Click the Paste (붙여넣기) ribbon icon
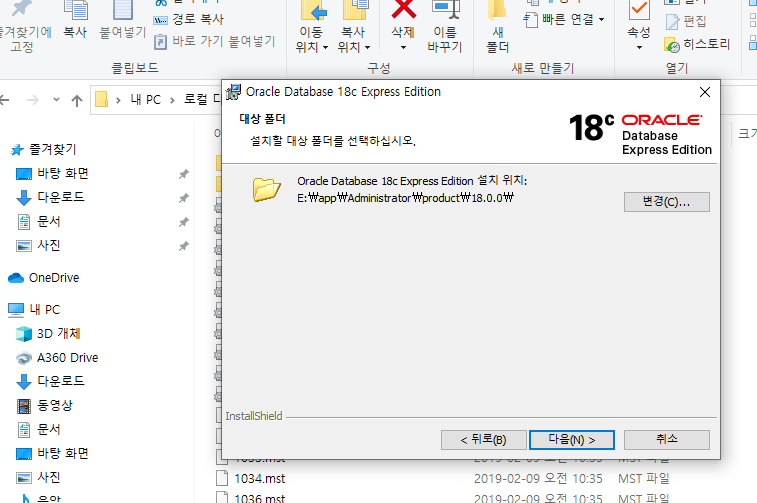Screen dimensions: 757x503 coord(123,19)
